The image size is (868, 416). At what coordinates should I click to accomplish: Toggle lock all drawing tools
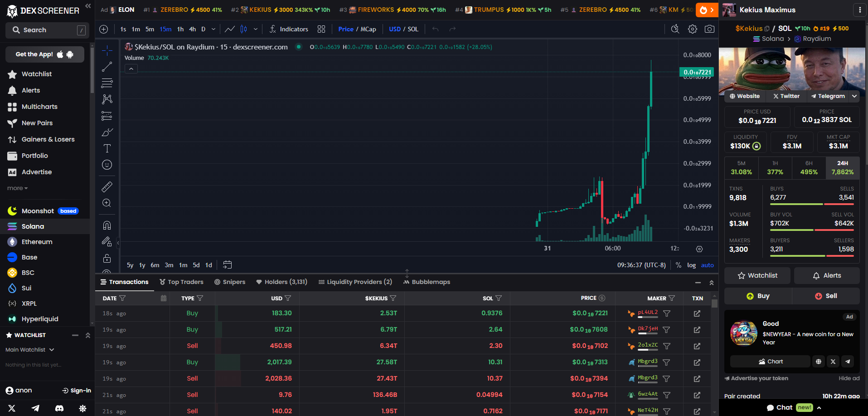pyautogui.click(x=107, y=258)
